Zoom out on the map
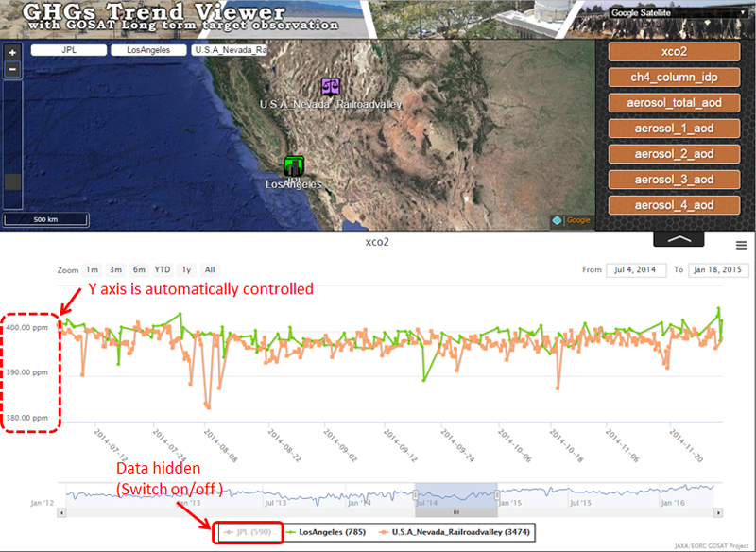The image size is (756, 552). [x=12, y=69]
